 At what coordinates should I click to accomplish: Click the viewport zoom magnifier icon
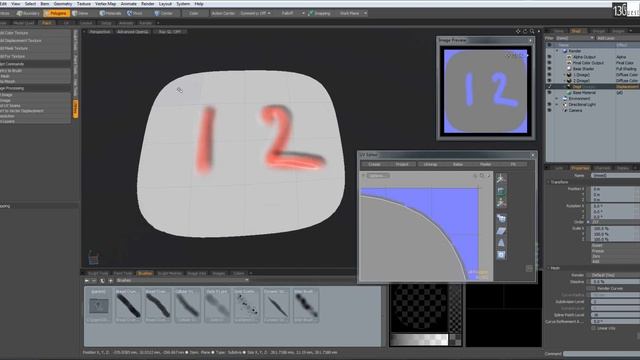532,31
